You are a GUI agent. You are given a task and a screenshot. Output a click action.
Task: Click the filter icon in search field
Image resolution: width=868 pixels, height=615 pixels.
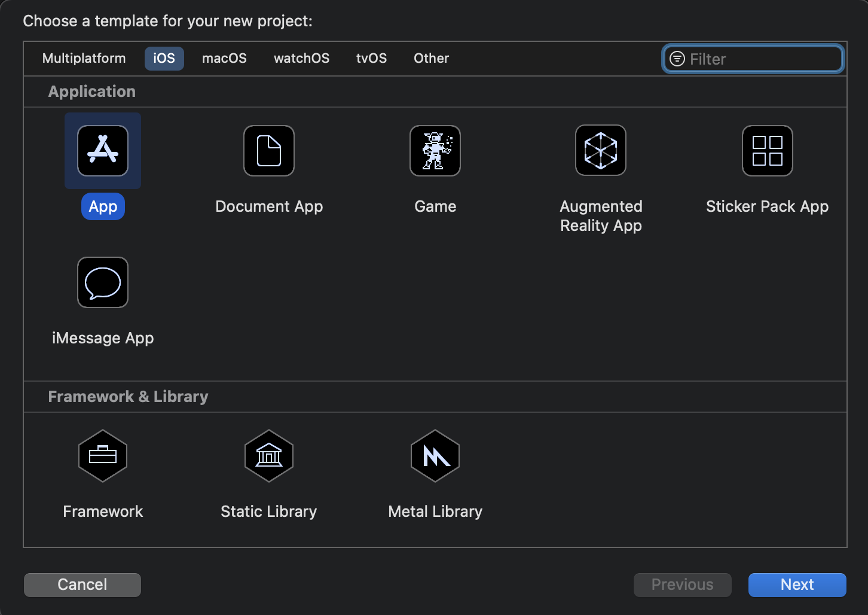677,59
